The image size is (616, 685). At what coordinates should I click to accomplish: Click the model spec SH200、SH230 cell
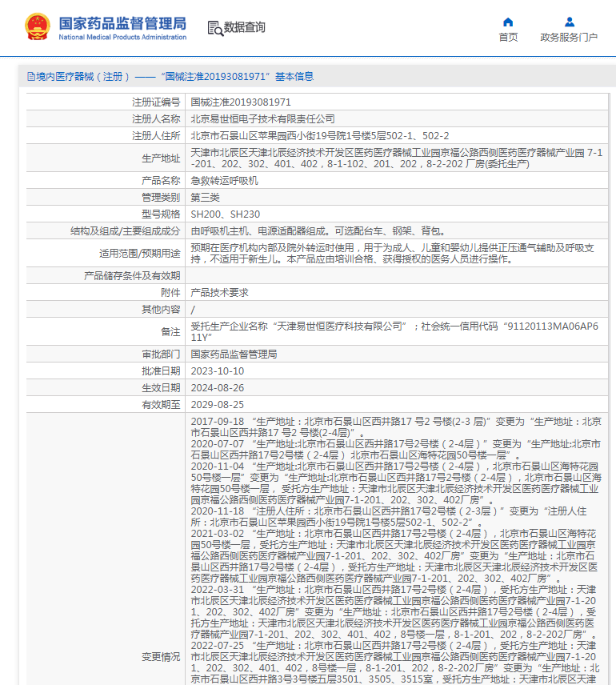click(225, 214)
